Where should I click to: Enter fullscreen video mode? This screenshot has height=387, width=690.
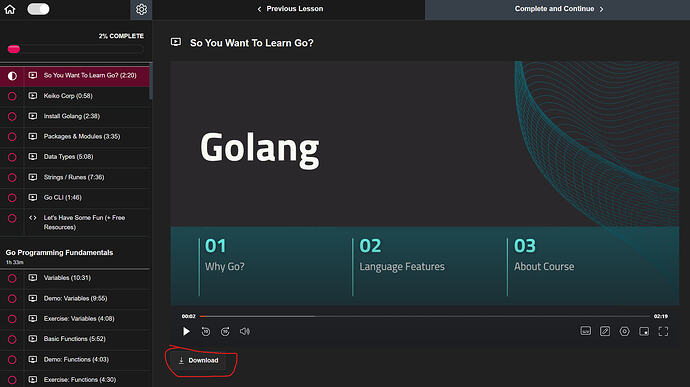[663, 331]
